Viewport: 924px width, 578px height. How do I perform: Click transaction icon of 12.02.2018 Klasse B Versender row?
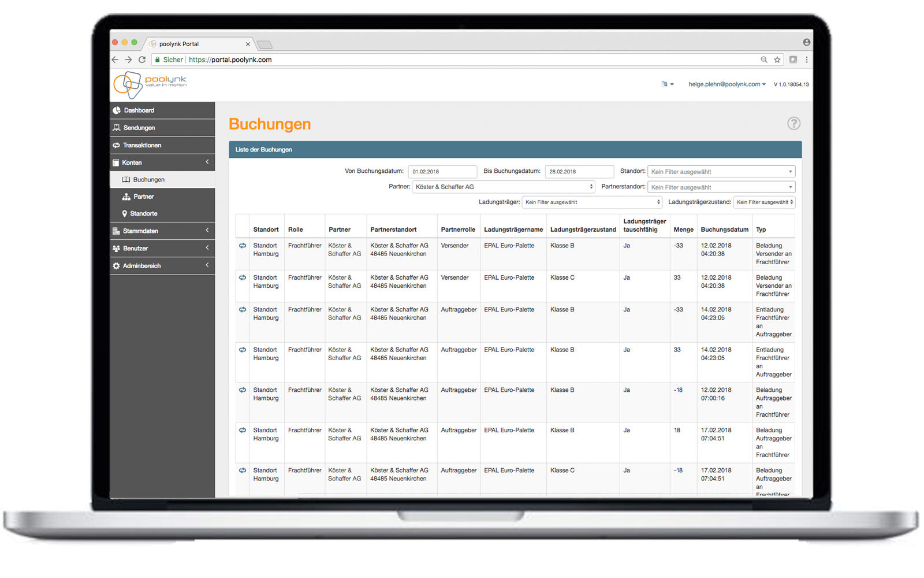(243, 246)
